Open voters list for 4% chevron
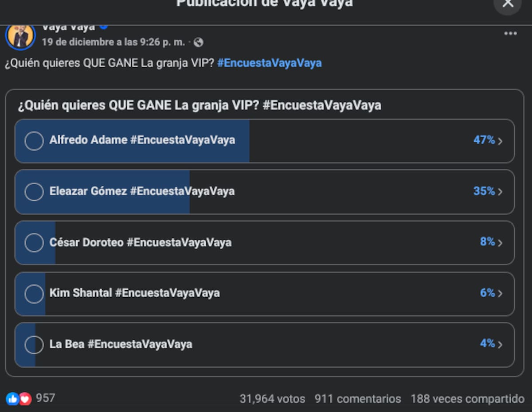Image resolution: width=532 pixels, height=412 pixels. [501, 344]
